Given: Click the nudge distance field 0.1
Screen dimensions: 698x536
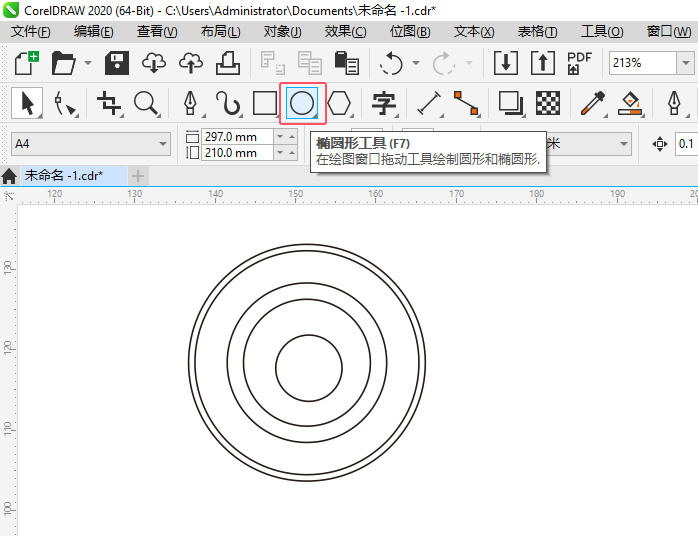Looking at the screenshot, I should click(x=686, y=144).
